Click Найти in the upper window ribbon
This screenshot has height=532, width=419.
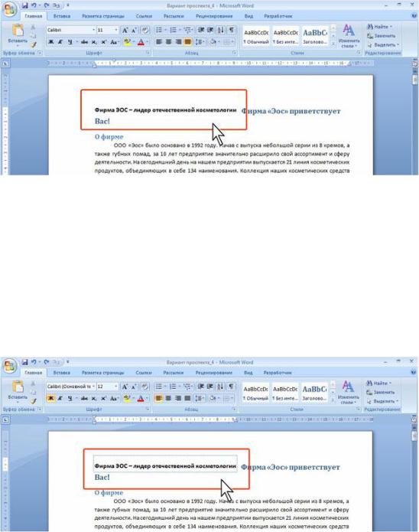379,27
